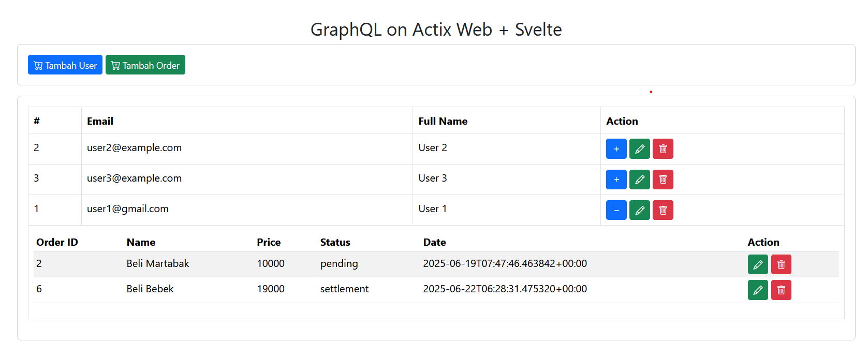Edit User 2 with pencil icon

tap(640, 149)
